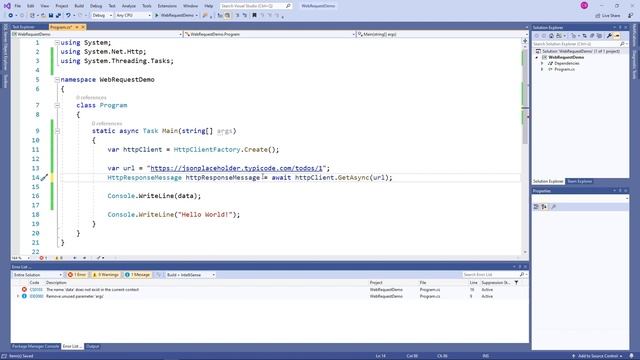Collapse the using directives block at line 1
Screen dimensions: 640x360
[x=57, y=42]
